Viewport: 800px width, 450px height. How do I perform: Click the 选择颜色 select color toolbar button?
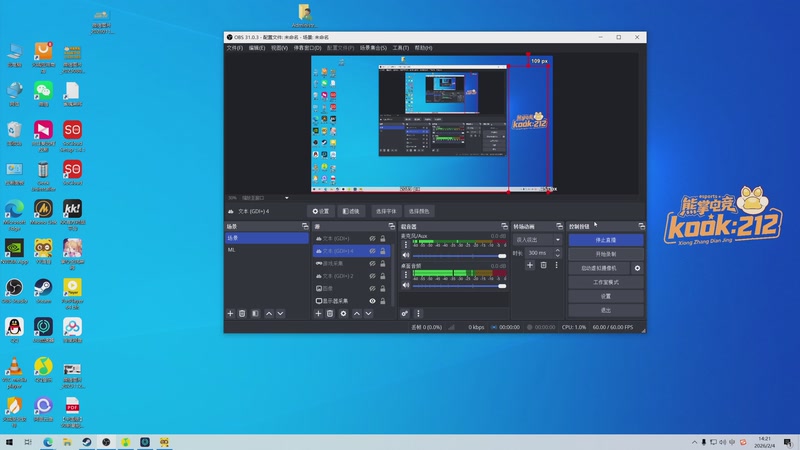point(419,211)
